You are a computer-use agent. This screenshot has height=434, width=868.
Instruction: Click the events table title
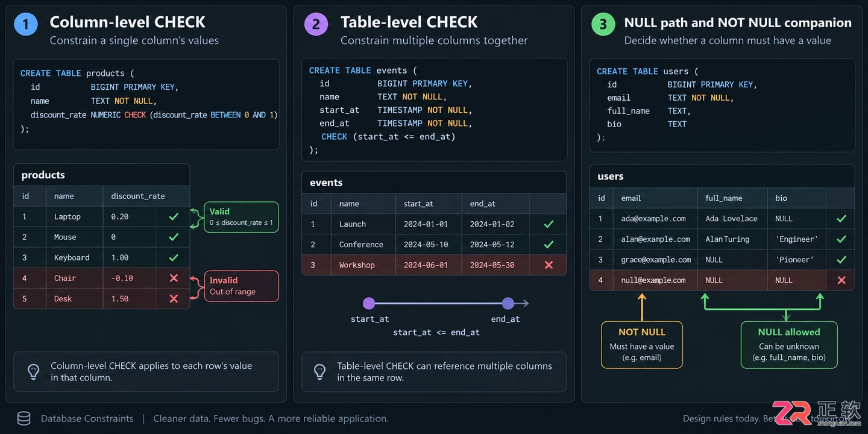point(326,182)
